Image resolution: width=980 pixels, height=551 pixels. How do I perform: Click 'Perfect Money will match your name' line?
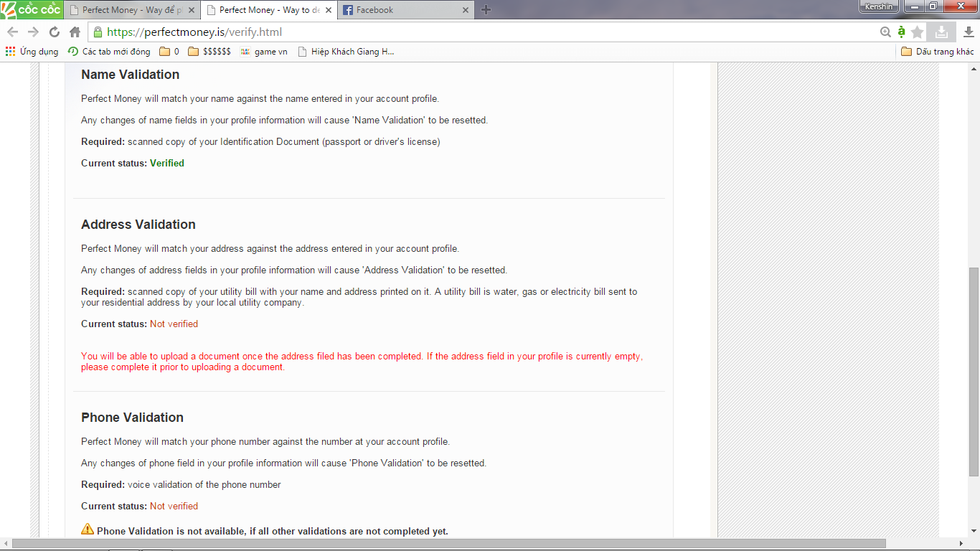[260, 99]
